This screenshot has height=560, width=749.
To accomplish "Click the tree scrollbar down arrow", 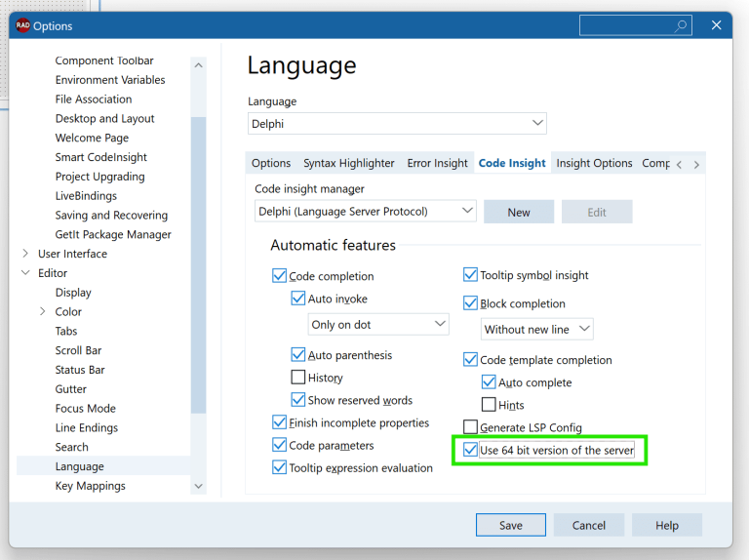I will click(199, 486).
